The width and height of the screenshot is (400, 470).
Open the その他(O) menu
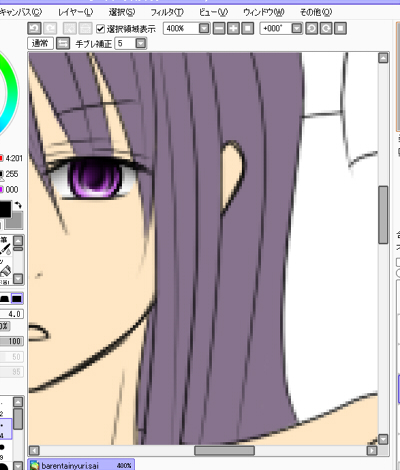click(316, 12)
